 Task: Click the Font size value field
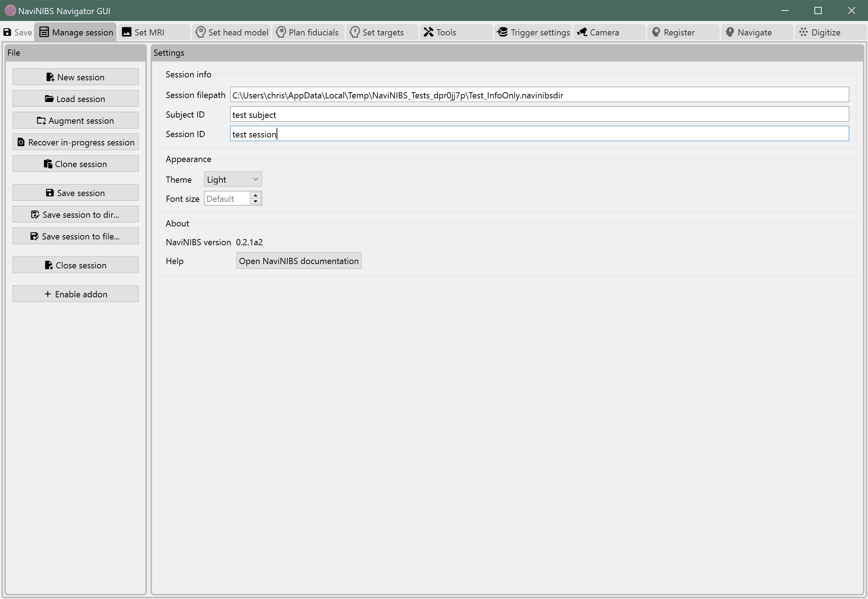[227, 199]
